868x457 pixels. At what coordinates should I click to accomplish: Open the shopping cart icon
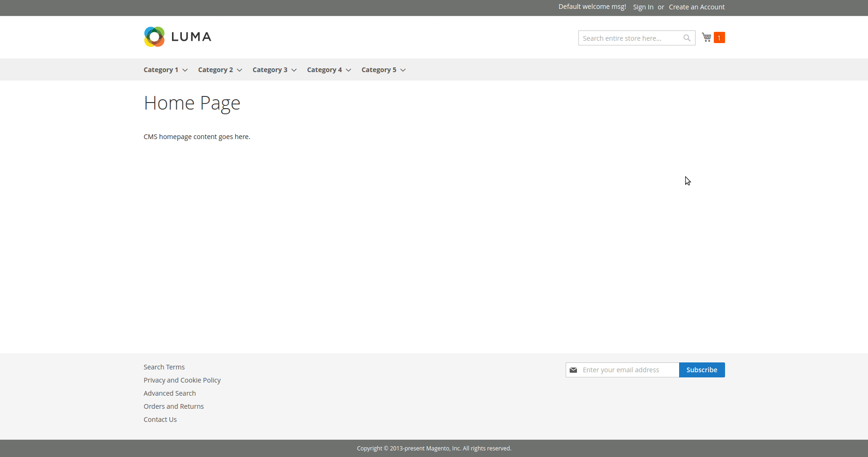[707, 37]
